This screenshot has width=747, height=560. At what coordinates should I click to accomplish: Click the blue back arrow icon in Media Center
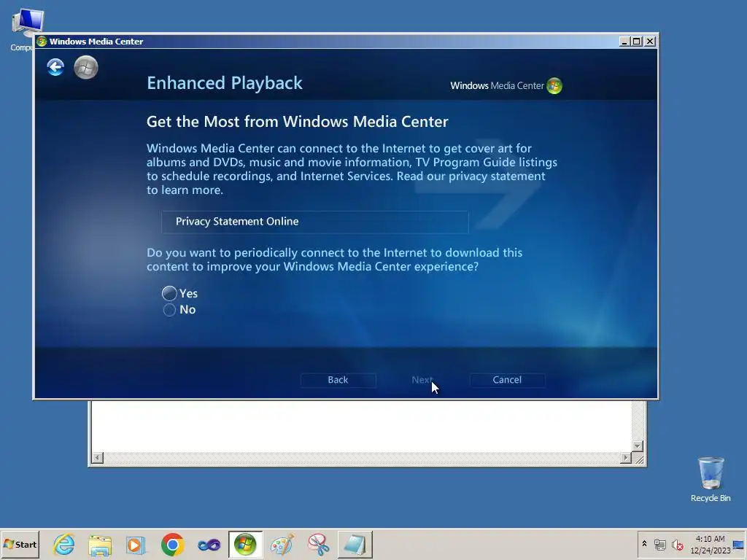point(55,67)
